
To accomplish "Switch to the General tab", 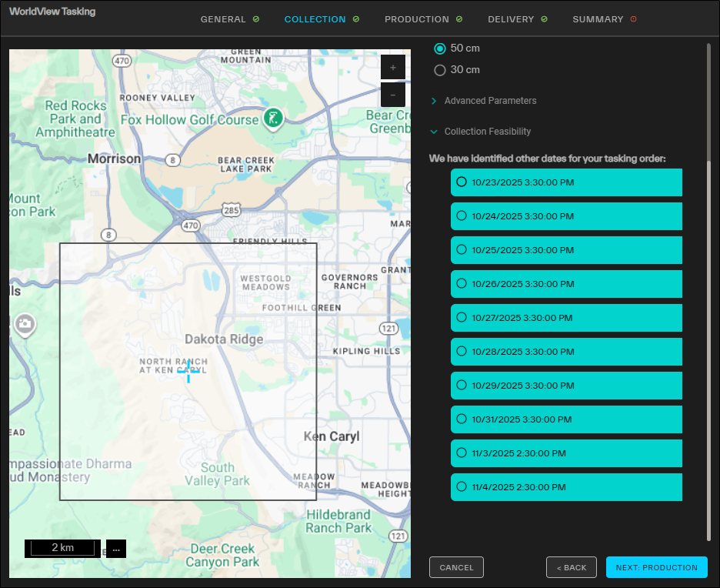I will click(223, 19).
